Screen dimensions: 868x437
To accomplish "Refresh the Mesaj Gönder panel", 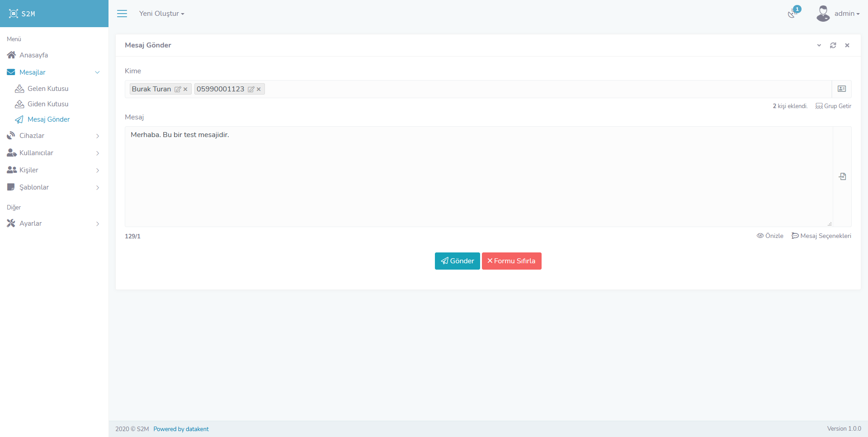I will pos(833,45).
